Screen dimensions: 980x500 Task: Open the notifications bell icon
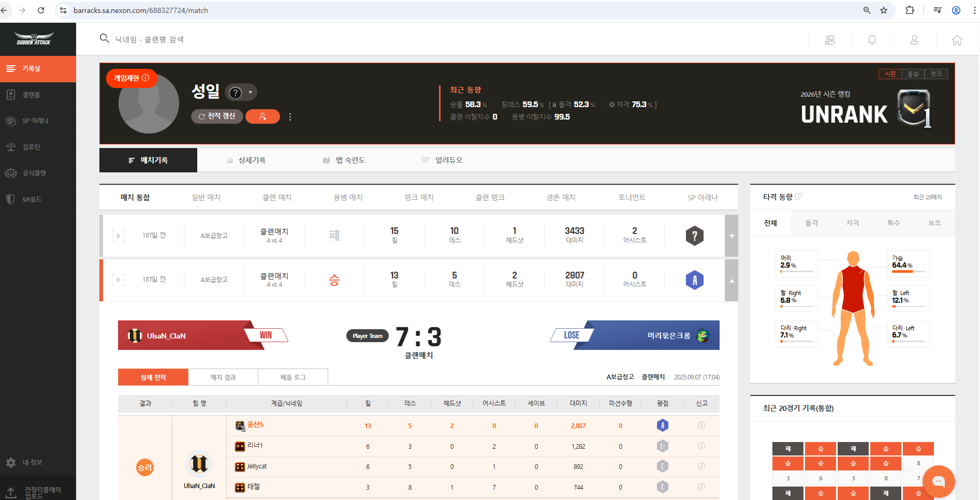click(872, 40)
